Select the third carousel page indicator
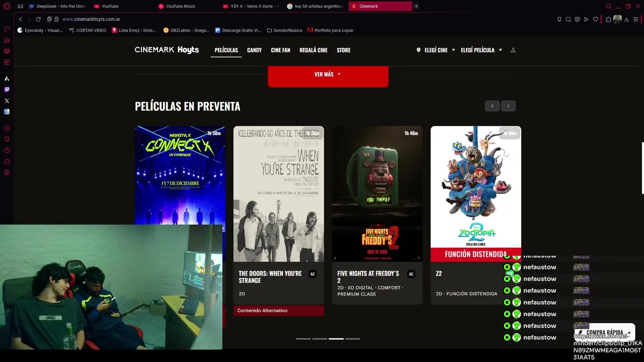The height and width of the screenshot is (362, 644). pos(336,339)
